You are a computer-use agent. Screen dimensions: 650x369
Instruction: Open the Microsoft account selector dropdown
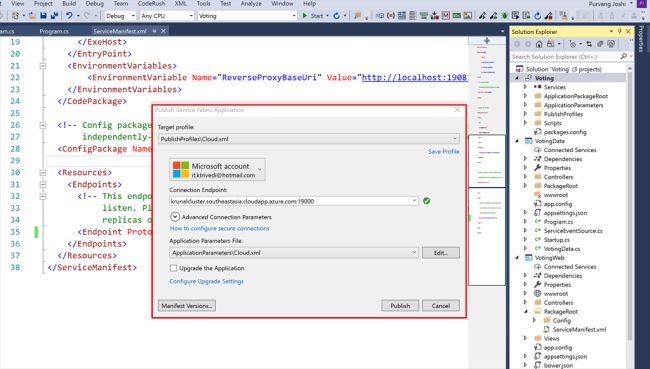coord(260,169)
